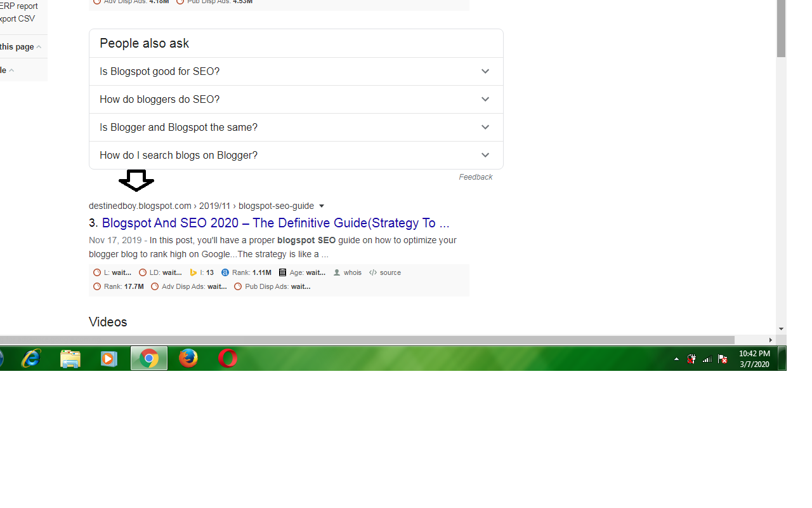Click the horizontal scrollbar right arrow
The width and height of the screenshot is (812, 508).
pos(771,340)
